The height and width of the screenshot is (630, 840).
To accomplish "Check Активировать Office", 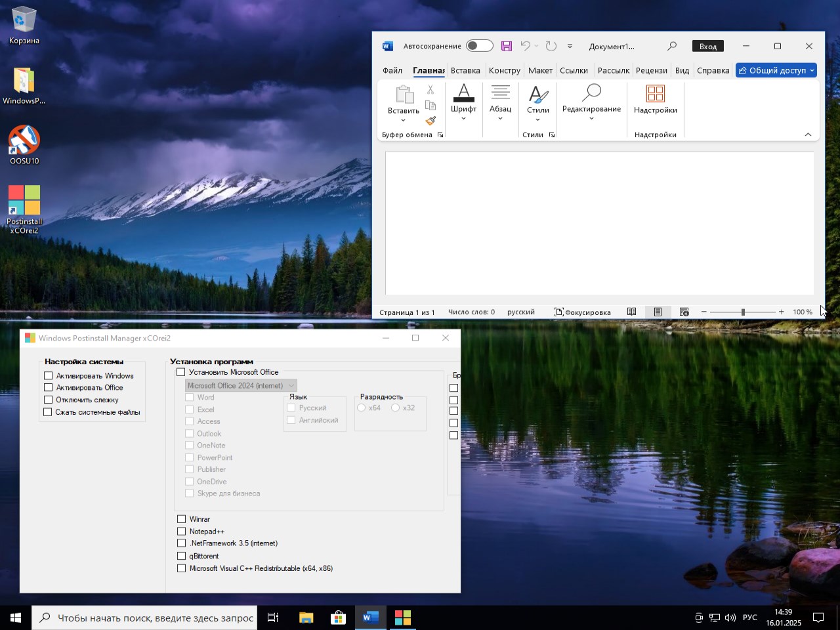I will click(48, 387).
